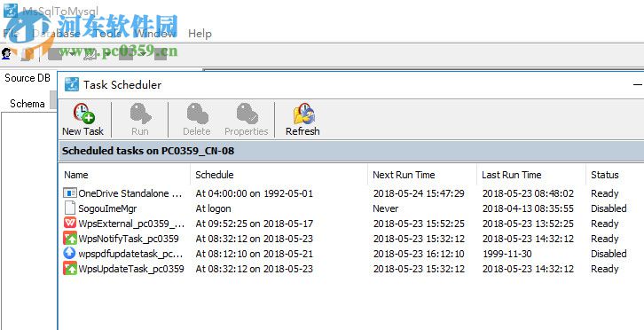Select the WpsNotifyTask_pc0359 task name
Screen dimensions: 644x330
point(129,239)
